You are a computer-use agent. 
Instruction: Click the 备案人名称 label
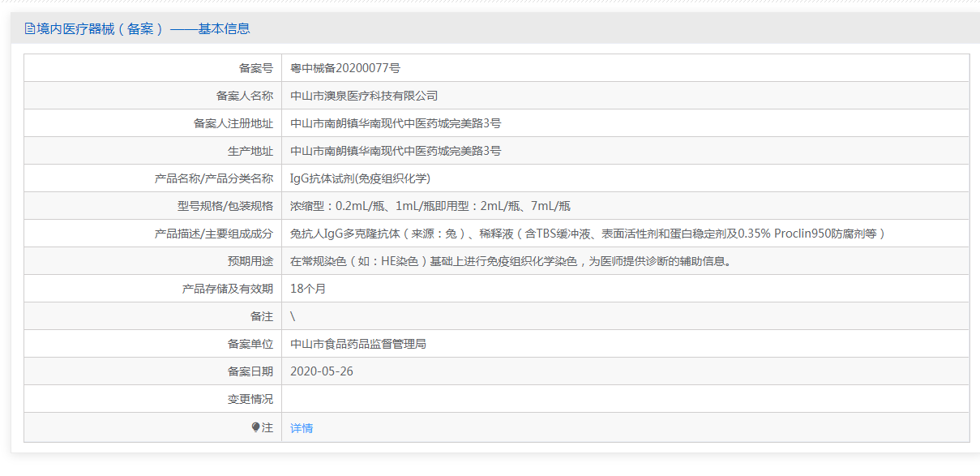pyautogui.click(x=245, y=96)
